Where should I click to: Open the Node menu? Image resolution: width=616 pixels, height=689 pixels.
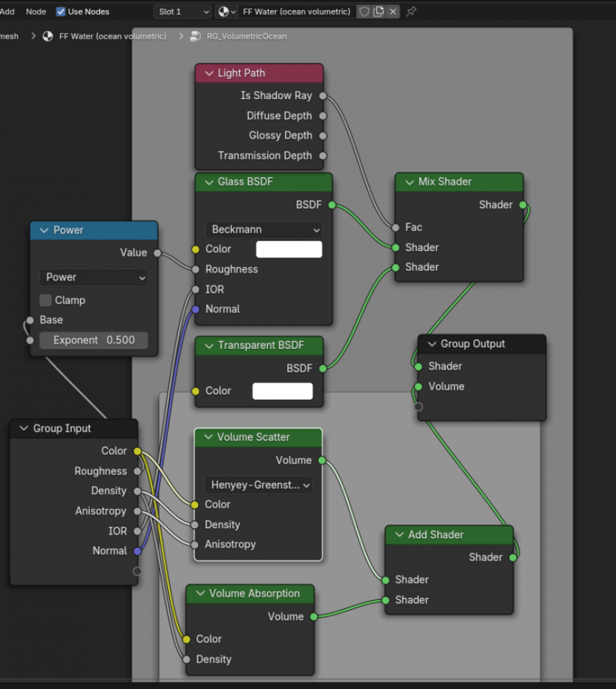[36, 11]
